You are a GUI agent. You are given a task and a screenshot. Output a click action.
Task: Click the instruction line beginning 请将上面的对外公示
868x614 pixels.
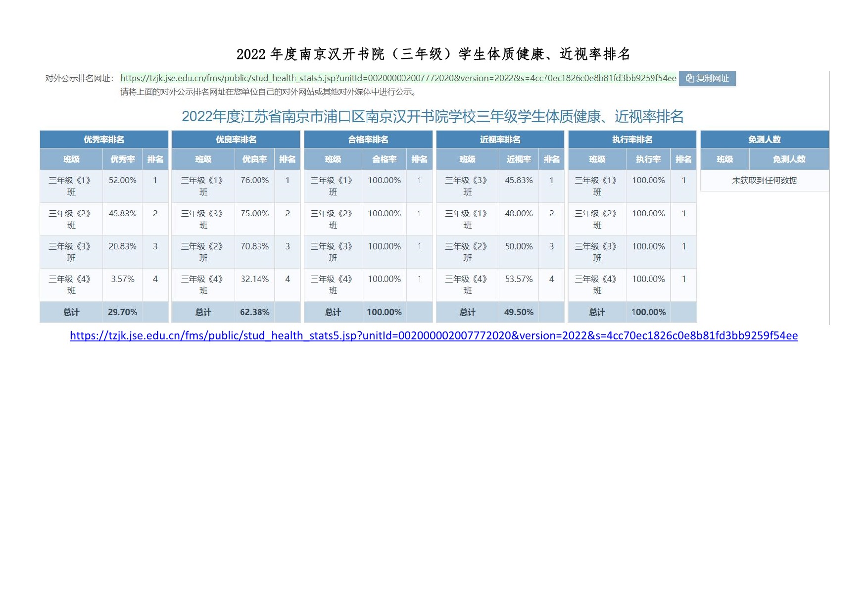(269, 92)
